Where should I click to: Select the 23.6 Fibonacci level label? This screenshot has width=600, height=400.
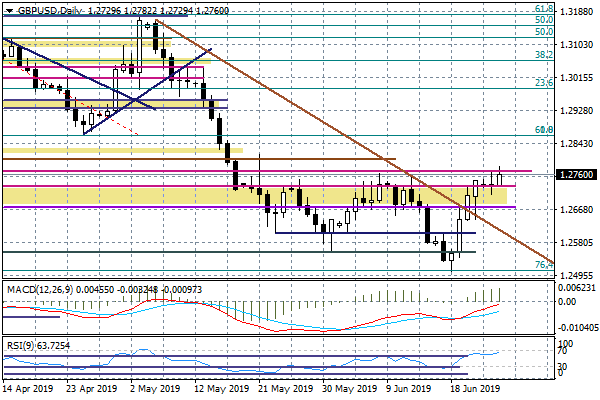[544, 83]
